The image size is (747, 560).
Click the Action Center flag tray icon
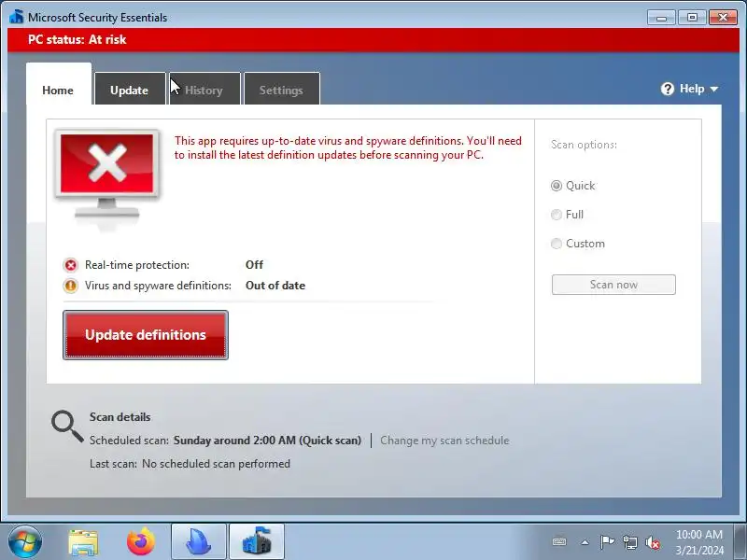tap(607, 542)
